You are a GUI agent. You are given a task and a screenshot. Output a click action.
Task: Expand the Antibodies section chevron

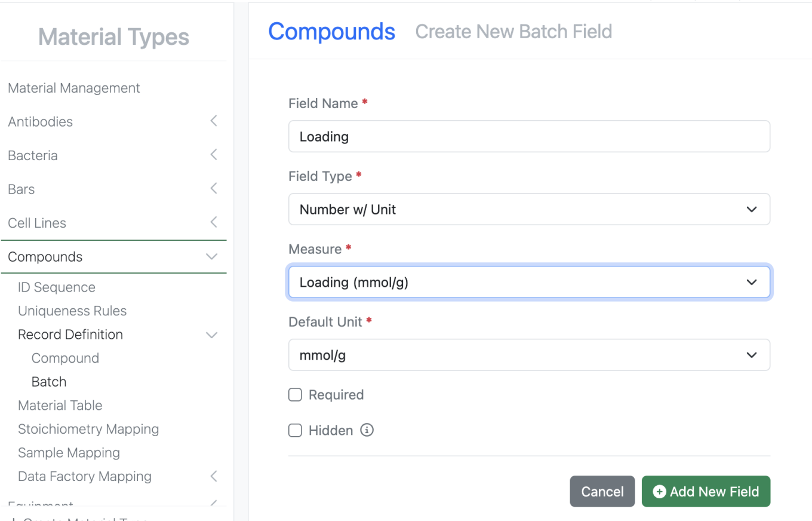point(214,121)
